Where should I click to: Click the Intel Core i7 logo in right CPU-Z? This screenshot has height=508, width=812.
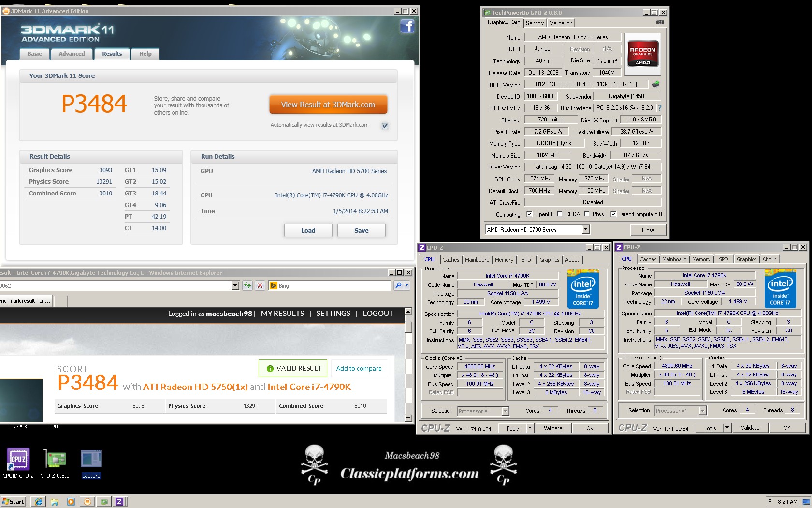[780, 289]
